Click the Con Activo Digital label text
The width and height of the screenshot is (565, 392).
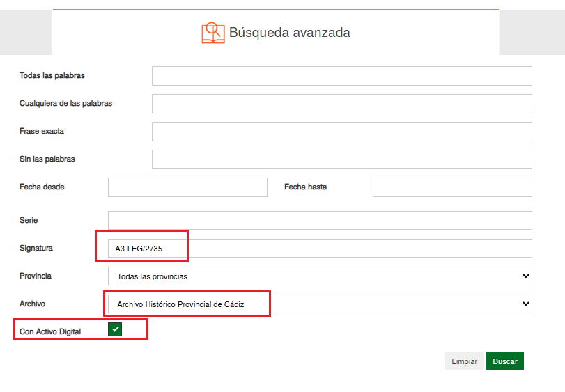pyautogui.click(x=50, y=331)
